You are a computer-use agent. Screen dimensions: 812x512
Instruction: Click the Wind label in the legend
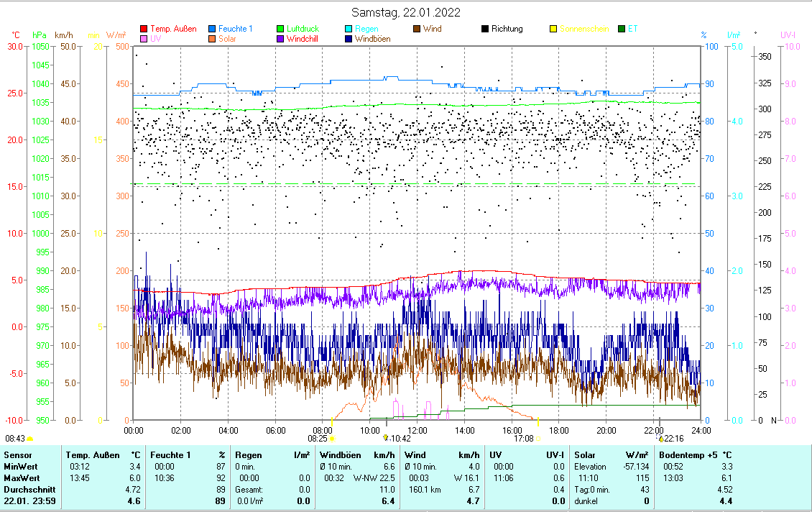pos(433,29)
